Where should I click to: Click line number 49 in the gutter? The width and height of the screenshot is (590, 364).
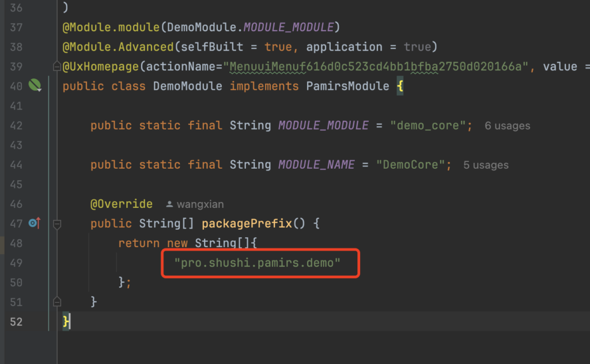coord(16,263)
